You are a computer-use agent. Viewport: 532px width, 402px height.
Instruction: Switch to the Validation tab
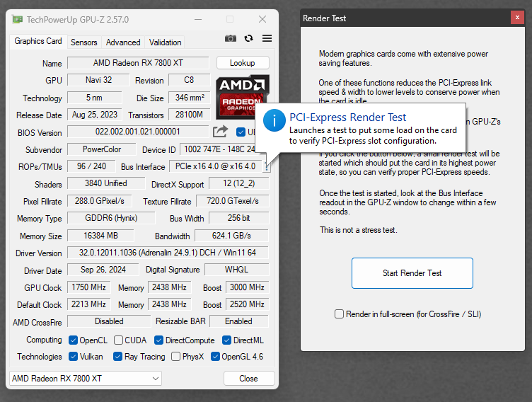[166, 42]
